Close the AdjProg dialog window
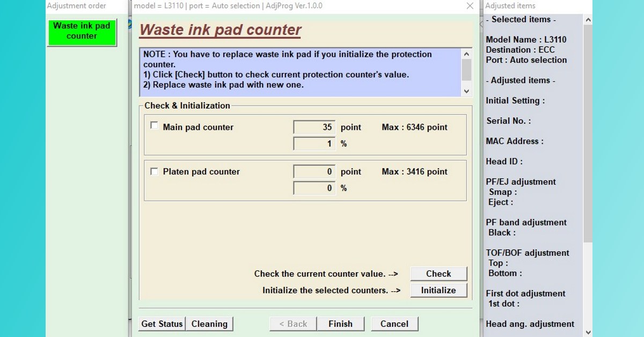The image size is (644, 337). pos(470,6)
